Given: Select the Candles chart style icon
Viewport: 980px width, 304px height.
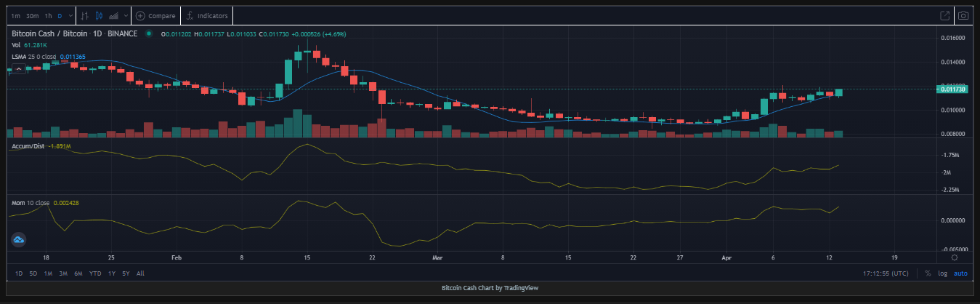Looking at the screenshot, I should (100, 15).
